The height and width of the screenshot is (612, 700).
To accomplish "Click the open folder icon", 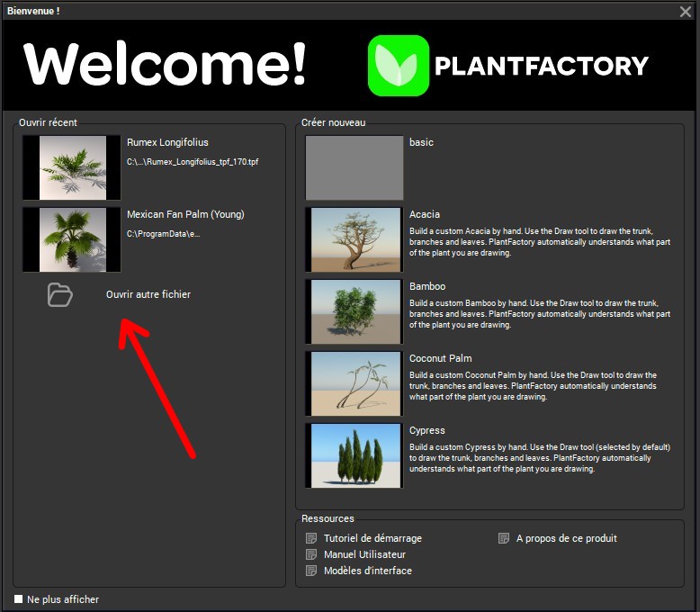I will click(59, 295).
